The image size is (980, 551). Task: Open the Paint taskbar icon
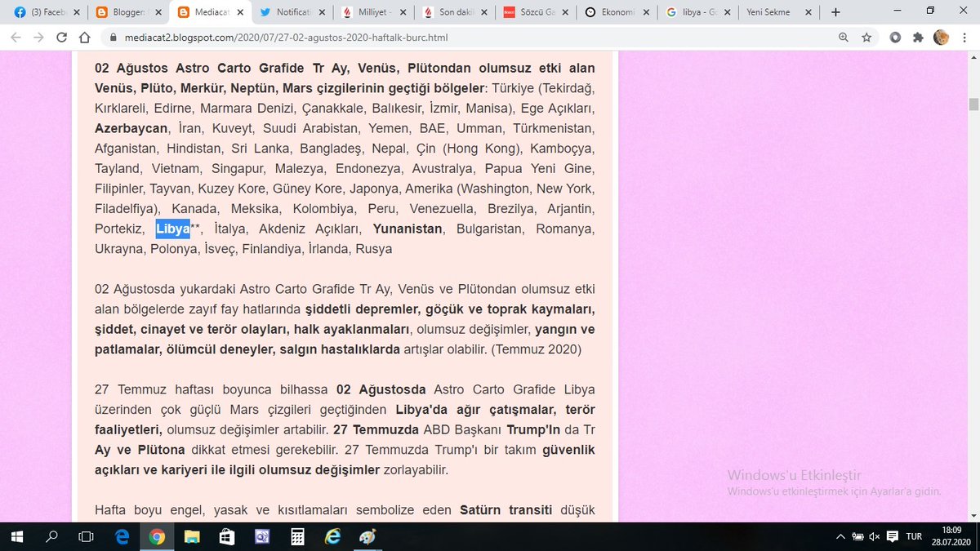click(367, 536)
